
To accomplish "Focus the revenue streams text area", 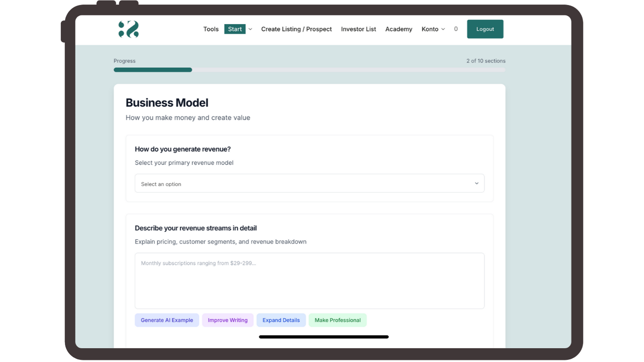I will pos(309,281).
